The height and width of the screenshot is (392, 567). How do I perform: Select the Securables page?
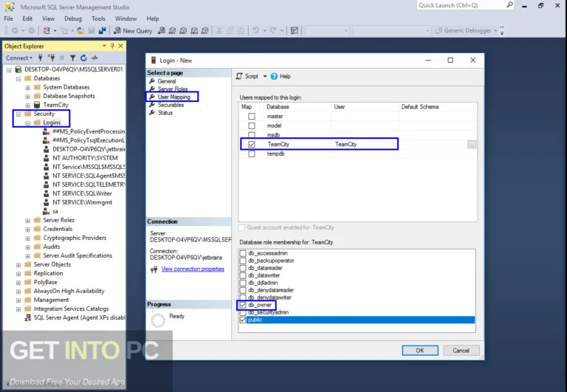click(x=171, y=105)
